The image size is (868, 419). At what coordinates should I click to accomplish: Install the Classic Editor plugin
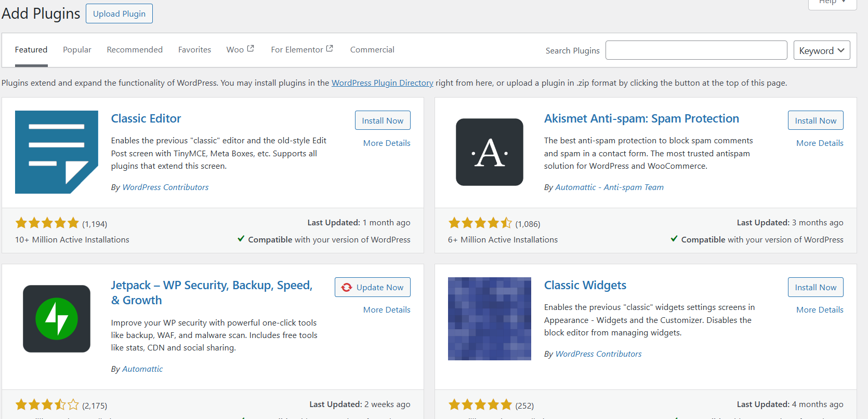click(383, 120)
